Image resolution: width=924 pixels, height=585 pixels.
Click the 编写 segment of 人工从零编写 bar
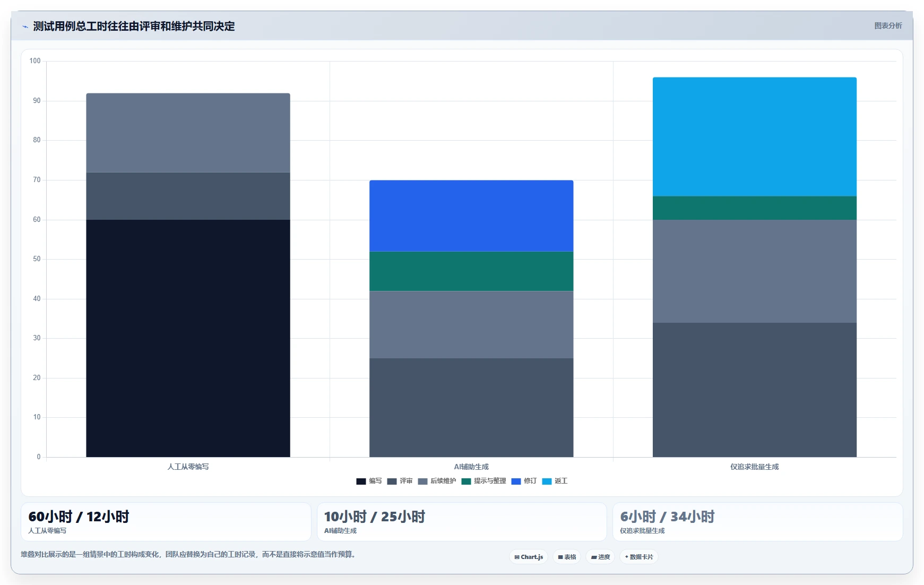[x=188, y=338]
